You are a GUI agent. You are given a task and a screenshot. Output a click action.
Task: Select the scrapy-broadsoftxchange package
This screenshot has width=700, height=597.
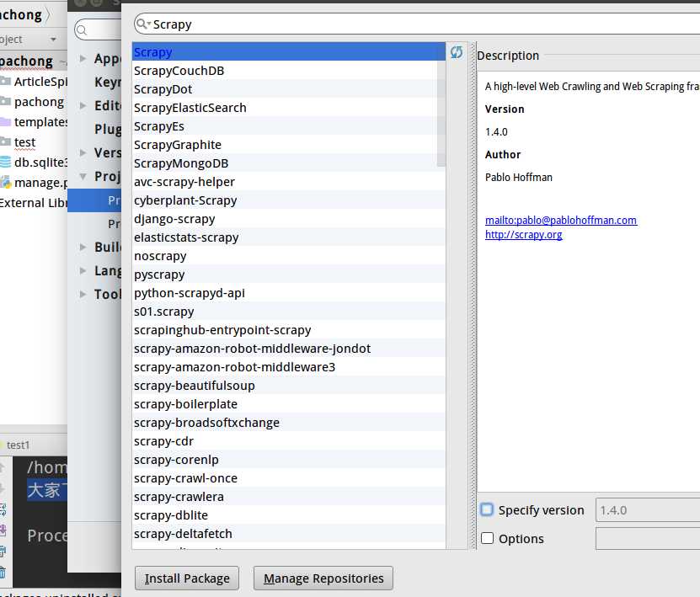click(289, 422)
